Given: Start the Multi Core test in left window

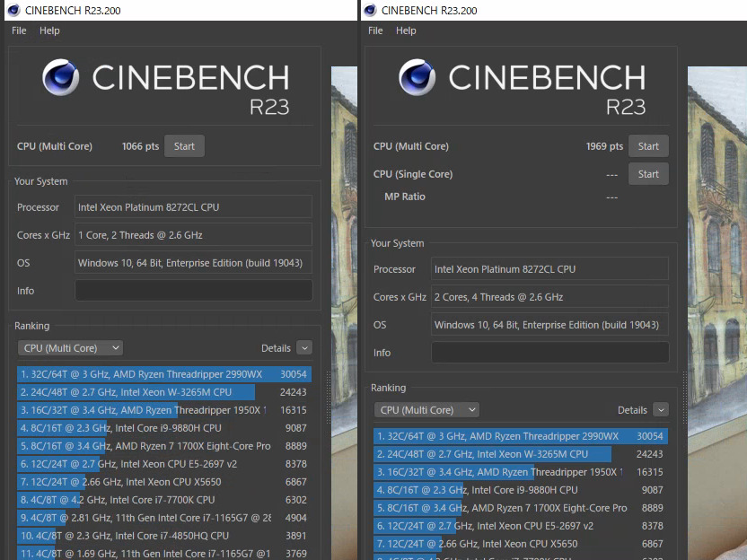Looking at the screenshot, I should pyautogui.click(x=184, y=146).
